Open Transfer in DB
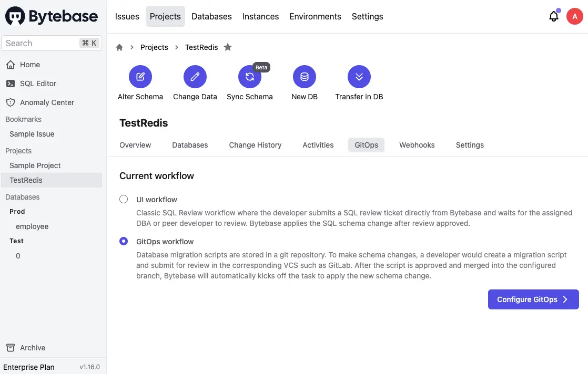588x374 pixels. [x=359, y=76]
